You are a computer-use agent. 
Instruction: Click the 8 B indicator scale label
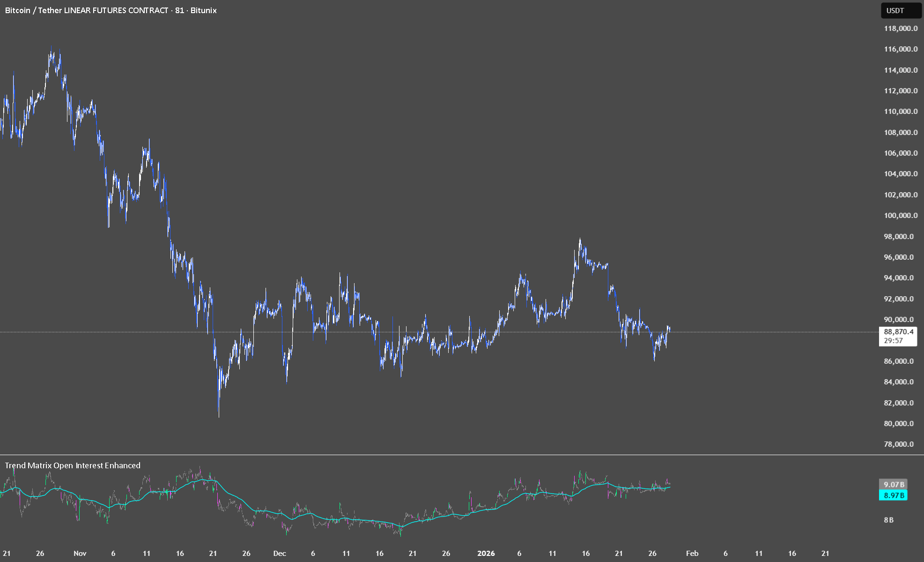tap(888, 520)
